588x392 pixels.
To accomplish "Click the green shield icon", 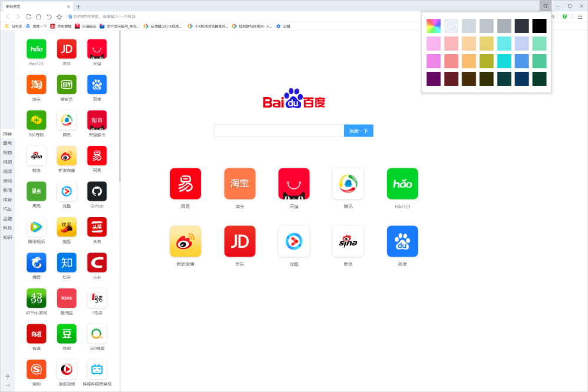I will click(564, 16).
